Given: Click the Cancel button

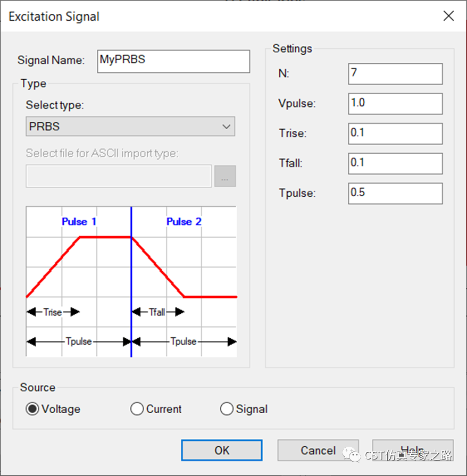Looking at the screenshot, I should [x=318, y=450].
